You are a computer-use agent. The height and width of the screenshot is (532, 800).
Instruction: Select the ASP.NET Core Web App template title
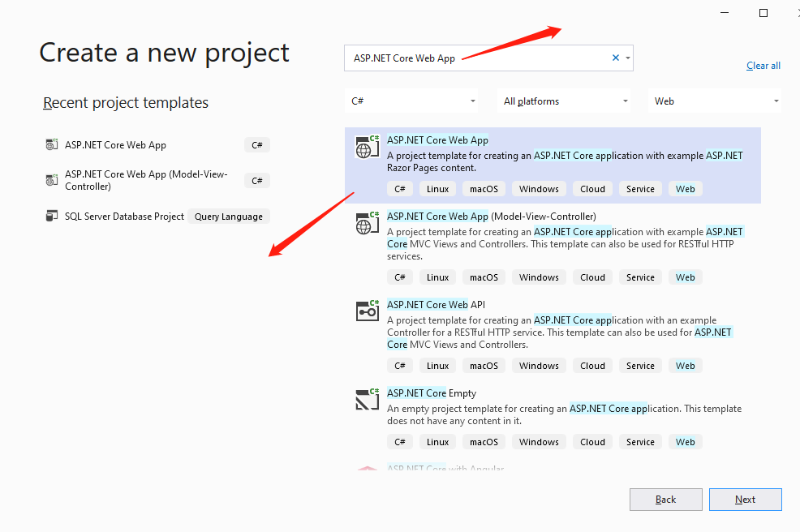point(437,139)
